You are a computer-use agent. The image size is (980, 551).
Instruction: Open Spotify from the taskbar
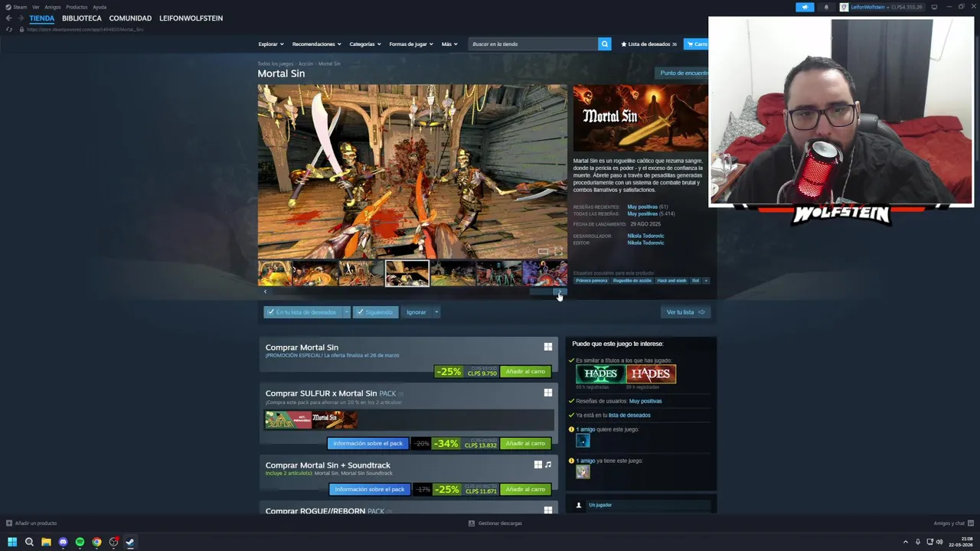pyautogui.click(x=80, y=542)
